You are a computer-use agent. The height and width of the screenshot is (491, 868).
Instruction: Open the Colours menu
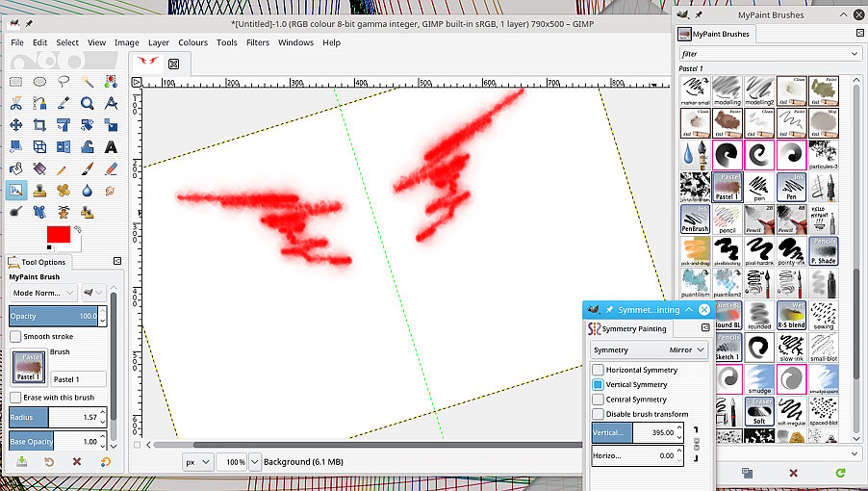[x=192, y=42]
